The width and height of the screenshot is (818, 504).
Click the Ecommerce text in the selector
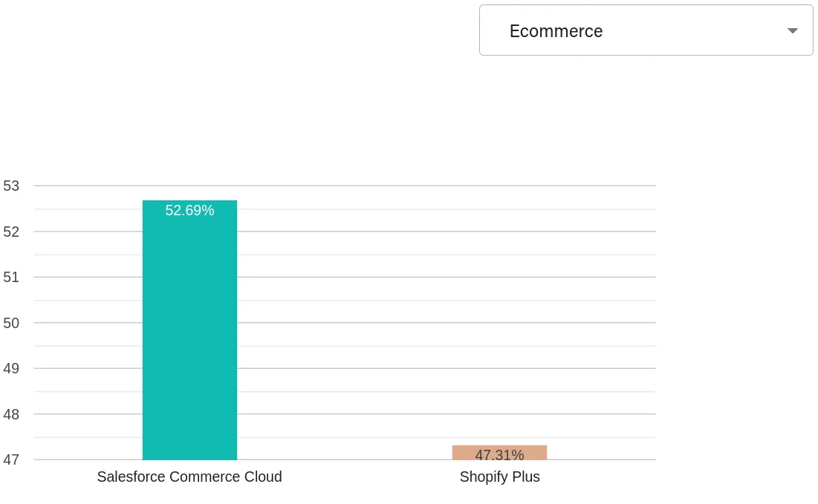click(x=556, y=30)
